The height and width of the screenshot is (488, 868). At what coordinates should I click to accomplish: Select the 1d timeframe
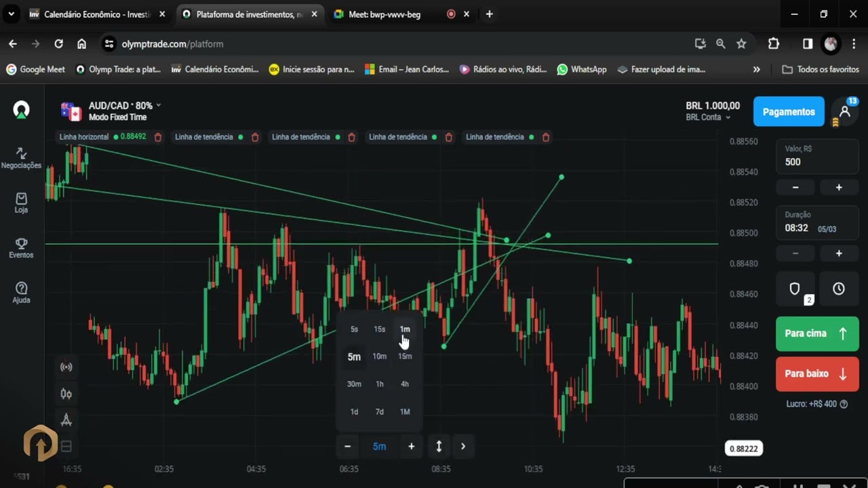[x=354, y=412]
